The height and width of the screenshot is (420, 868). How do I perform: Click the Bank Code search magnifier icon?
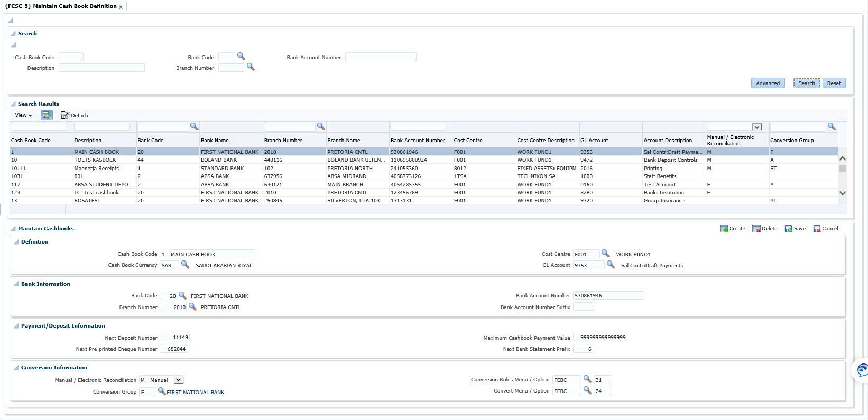click(x=241, y=57)
